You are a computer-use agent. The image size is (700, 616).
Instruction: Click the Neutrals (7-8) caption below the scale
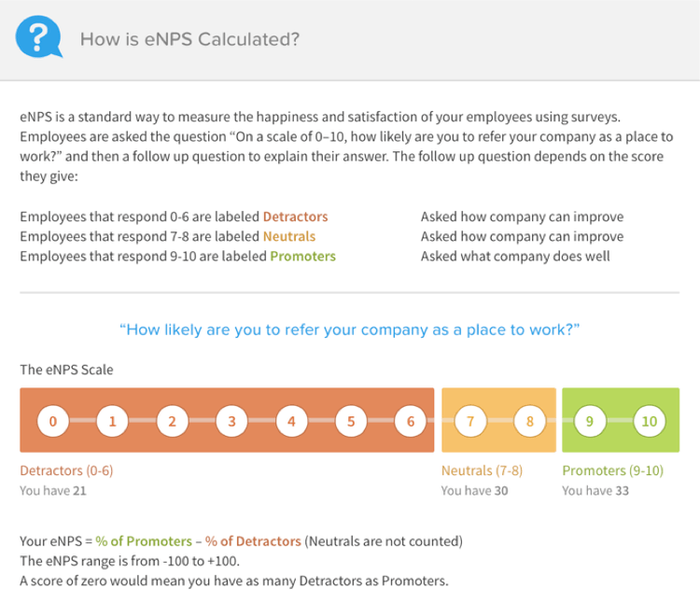click(483, 470)
